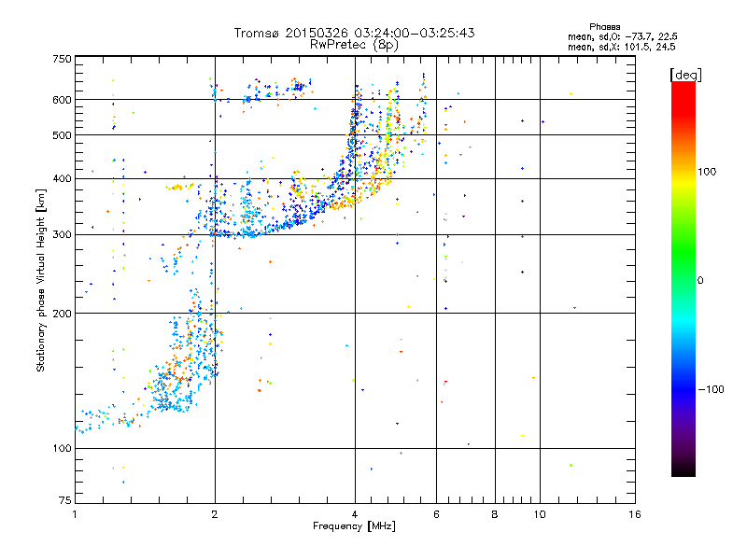Click the '[deg]' colorbar unit label
Image resolution: width=747 pixels, height=560 pixels.
click(x=685, y=75)
